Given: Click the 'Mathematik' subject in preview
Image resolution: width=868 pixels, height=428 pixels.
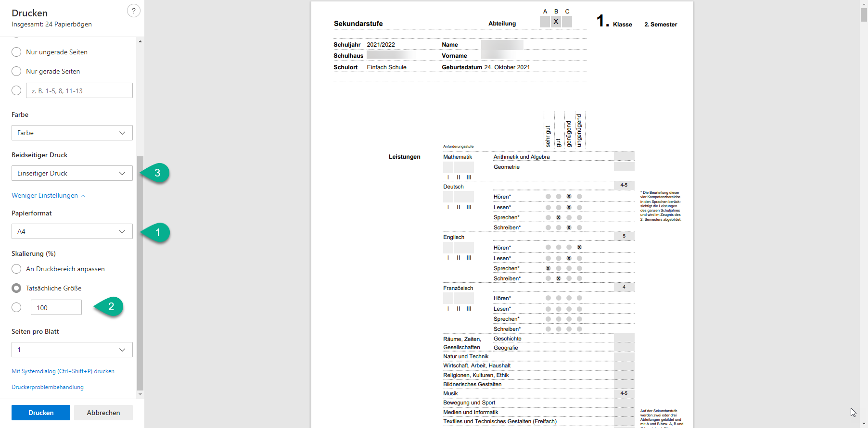Looking at the screenshot, I should pos(458,157).
